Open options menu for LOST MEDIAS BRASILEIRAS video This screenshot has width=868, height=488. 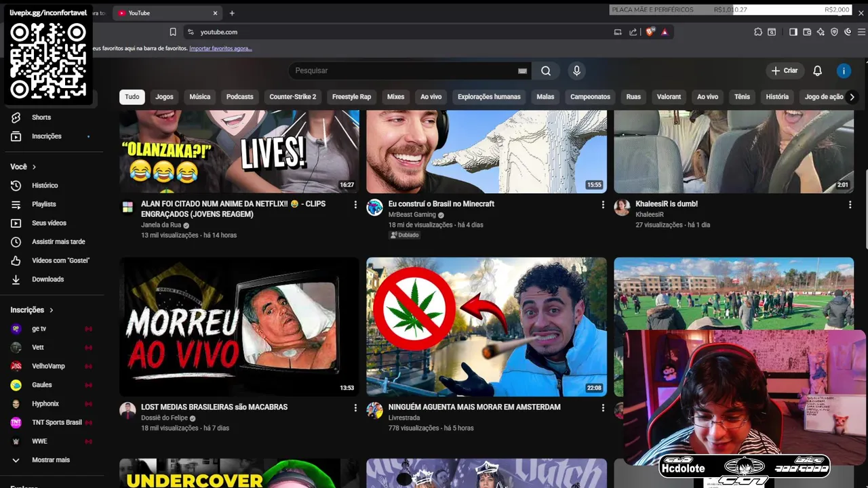coord(355,407)
